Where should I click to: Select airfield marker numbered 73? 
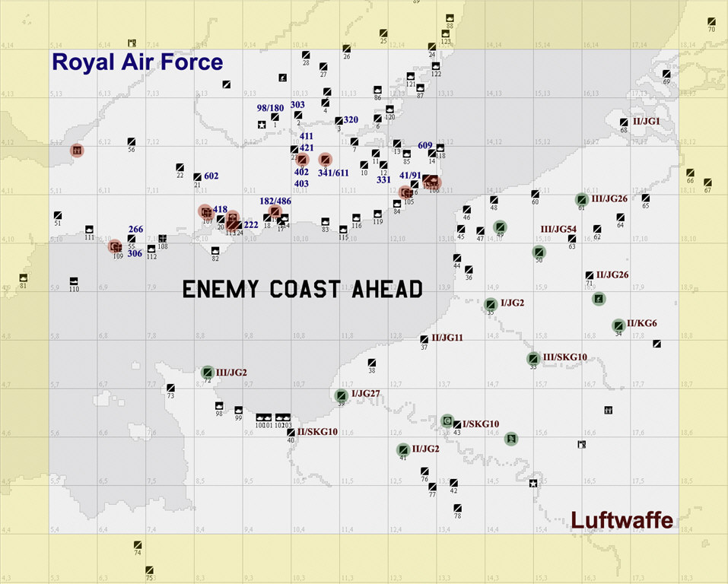pos(171,388)
